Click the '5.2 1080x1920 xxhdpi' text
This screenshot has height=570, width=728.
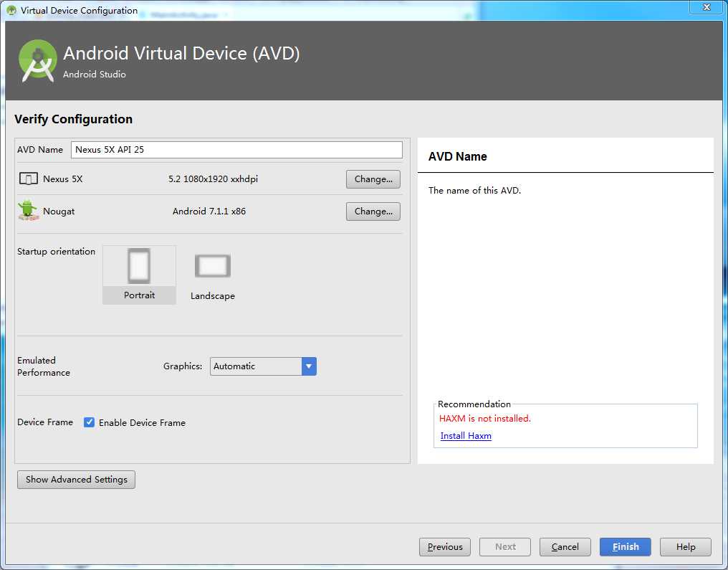[x=213, y=179]
